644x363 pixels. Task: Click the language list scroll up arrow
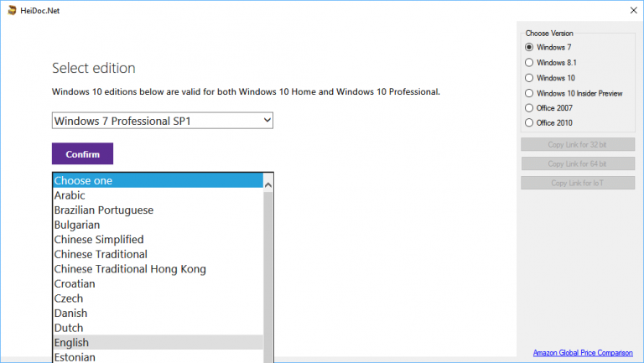tap(268, 184)
